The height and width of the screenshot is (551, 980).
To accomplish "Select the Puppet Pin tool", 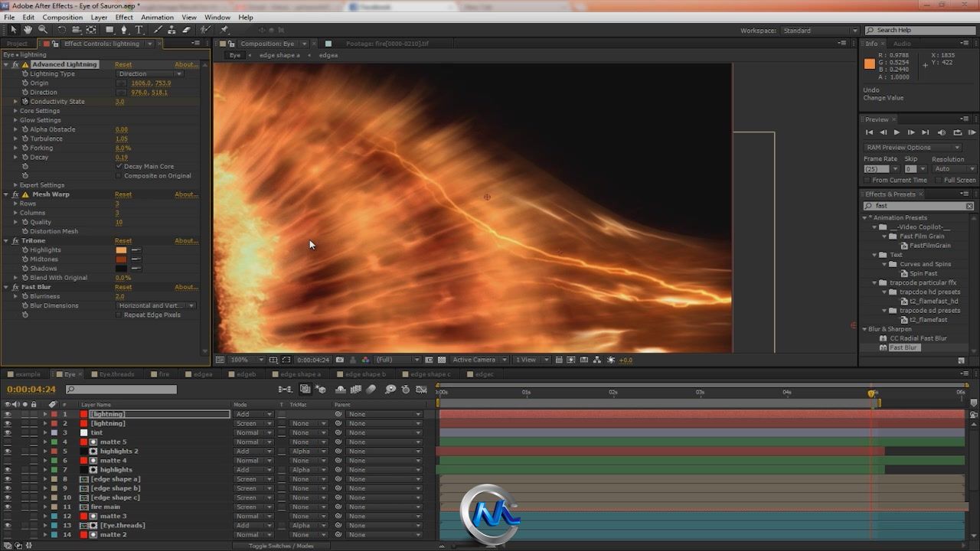I will coord(224,30).
